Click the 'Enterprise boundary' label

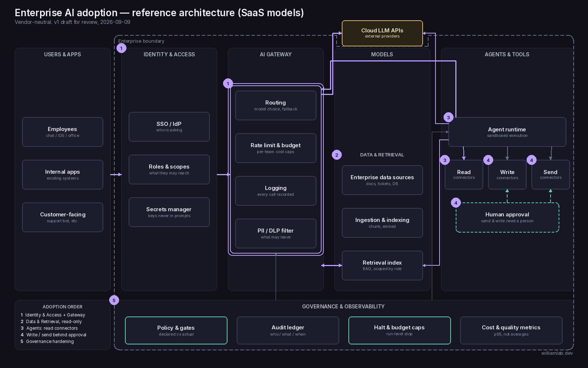click(141, 41)
